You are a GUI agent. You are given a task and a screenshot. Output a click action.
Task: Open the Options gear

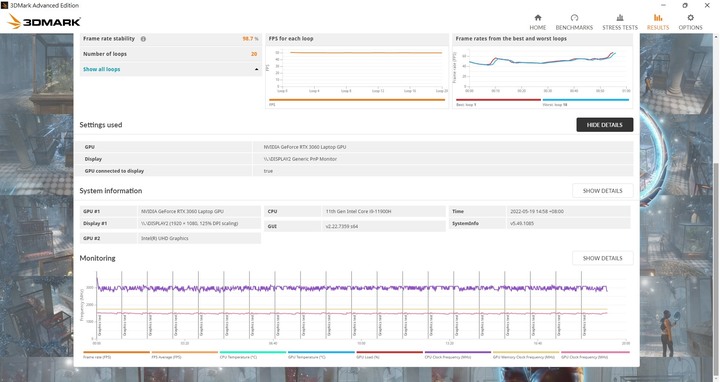pos(690,22)
